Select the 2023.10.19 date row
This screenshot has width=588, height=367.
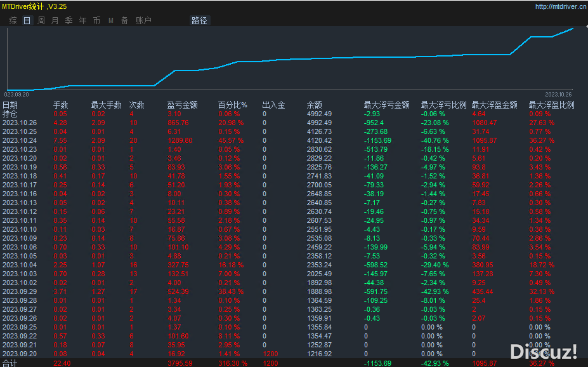click(294, 167)
